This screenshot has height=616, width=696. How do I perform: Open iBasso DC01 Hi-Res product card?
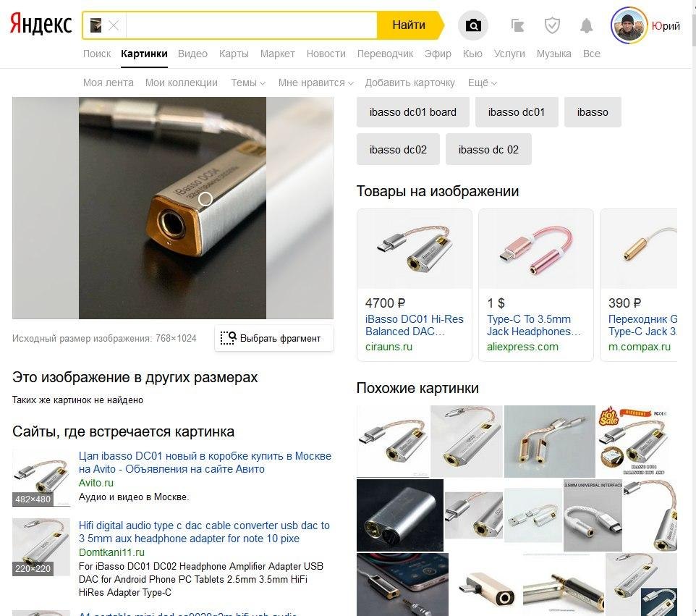414,284
